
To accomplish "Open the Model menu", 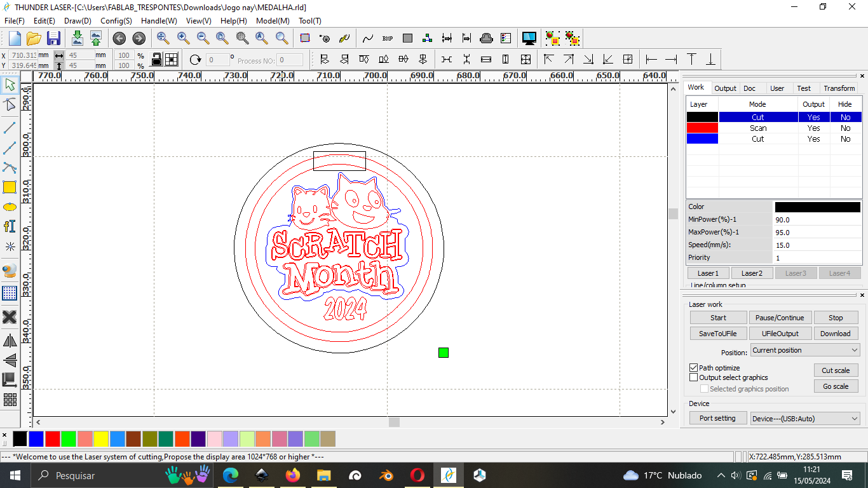I will 273,21.
